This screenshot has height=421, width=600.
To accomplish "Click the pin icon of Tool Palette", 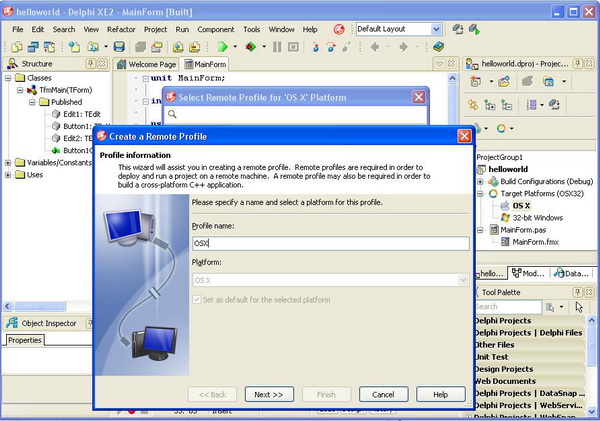I will point(577,292).
